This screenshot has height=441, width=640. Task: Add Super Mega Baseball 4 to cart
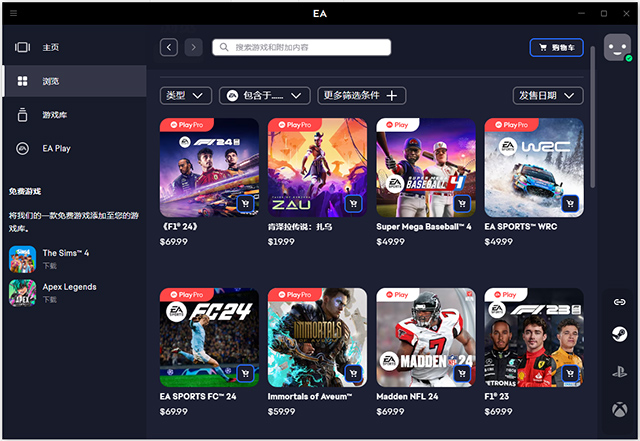pyautogui.click(x=462, y=204)
